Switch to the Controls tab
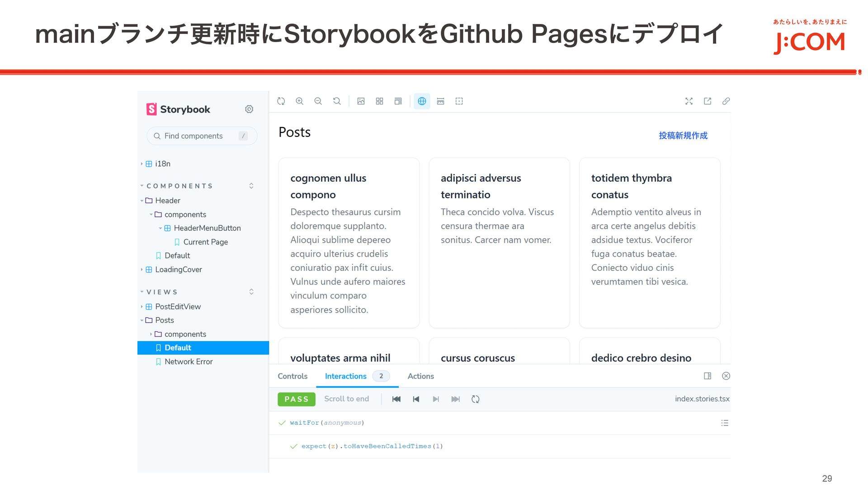The width and height of the screenshot is (868, 488). click(292, 376)
